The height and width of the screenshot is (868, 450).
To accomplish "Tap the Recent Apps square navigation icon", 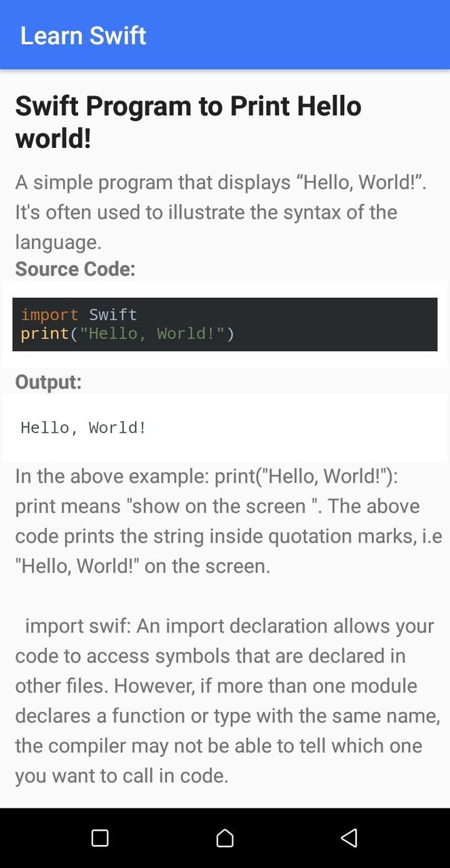I will (x=100, y=838).
